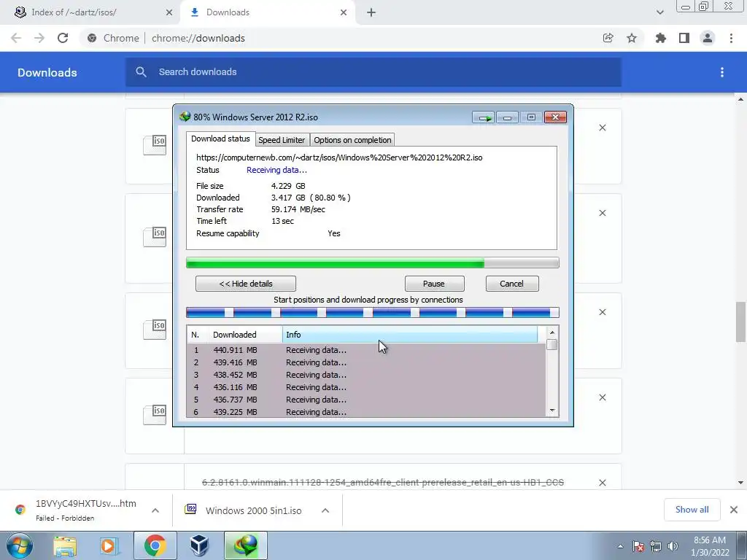The height and width of the screenshot is (560, 747).
Task: Open the Chrome profile avatar
Action: click(x=708, y=38)
